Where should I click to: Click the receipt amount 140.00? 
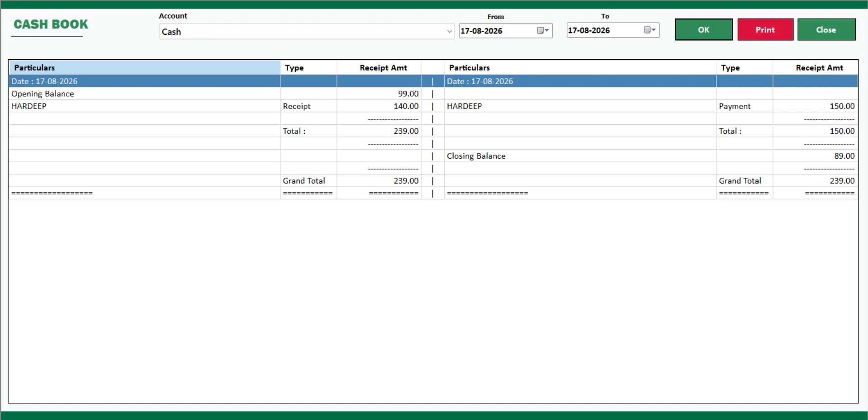pos(406,106)
